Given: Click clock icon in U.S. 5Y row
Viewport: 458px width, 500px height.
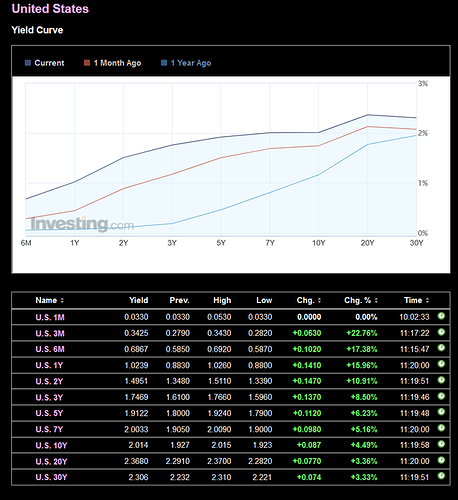Looking at the screenshot, I should point(441,412).
